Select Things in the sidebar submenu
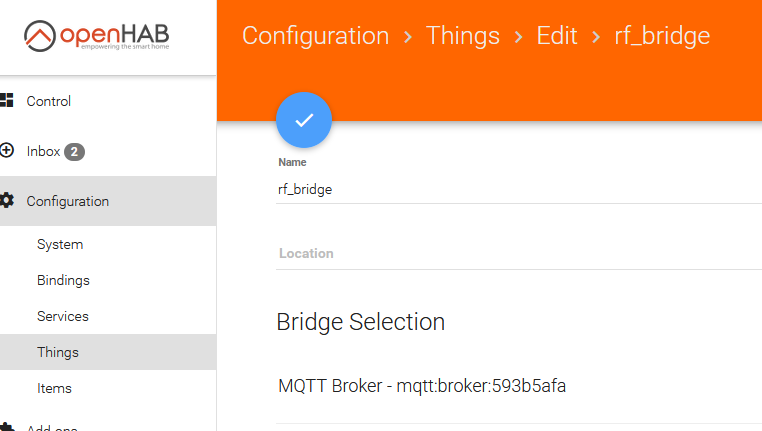 tap(58, 352)
